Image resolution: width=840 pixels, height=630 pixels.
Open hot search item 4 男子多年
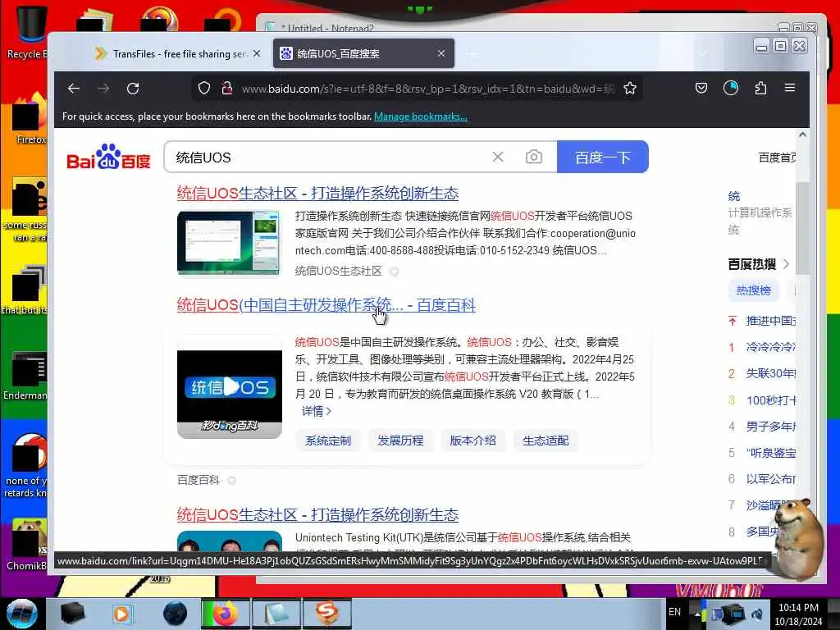(770, 427)
